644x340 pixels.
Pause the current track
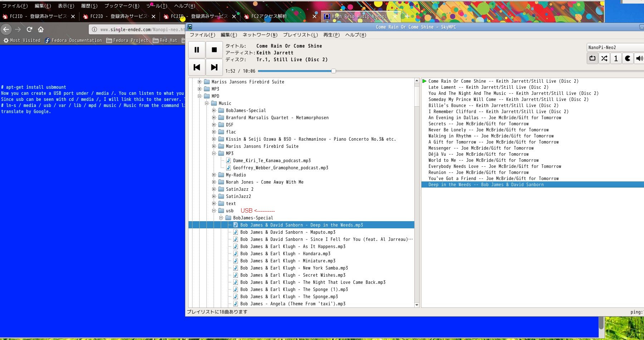196,50
